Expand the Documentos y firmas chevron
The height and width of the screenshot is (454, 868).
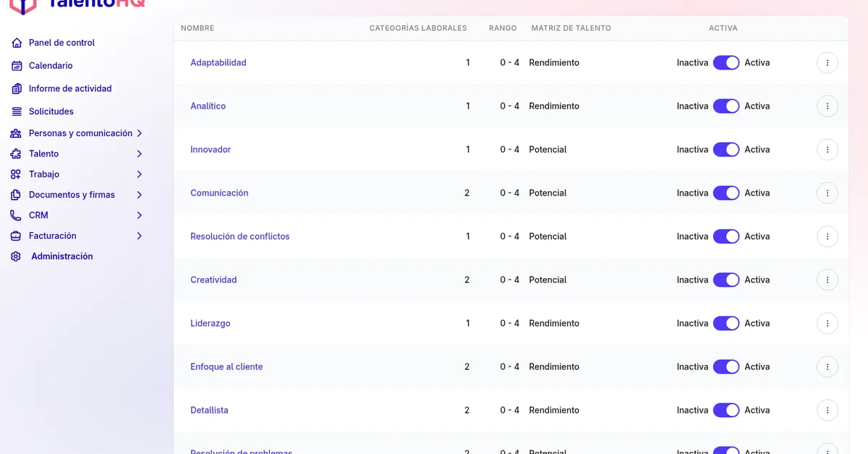[140, 195]
